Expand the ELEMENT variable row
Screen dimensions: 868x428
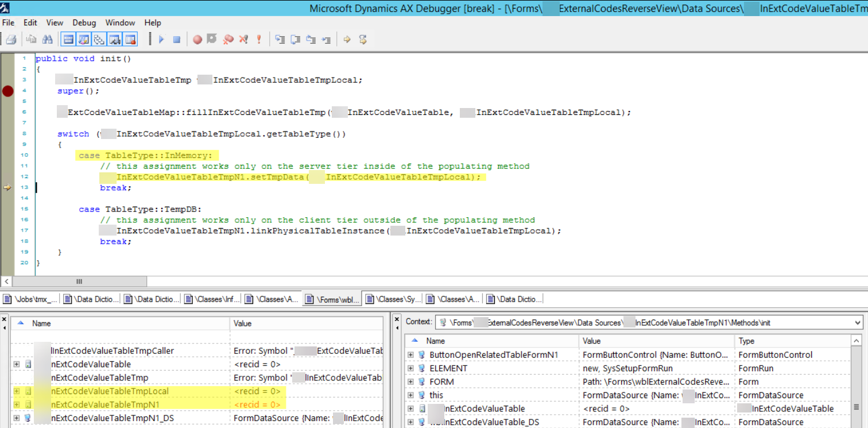pyautogui.click(x=410, y=368)
